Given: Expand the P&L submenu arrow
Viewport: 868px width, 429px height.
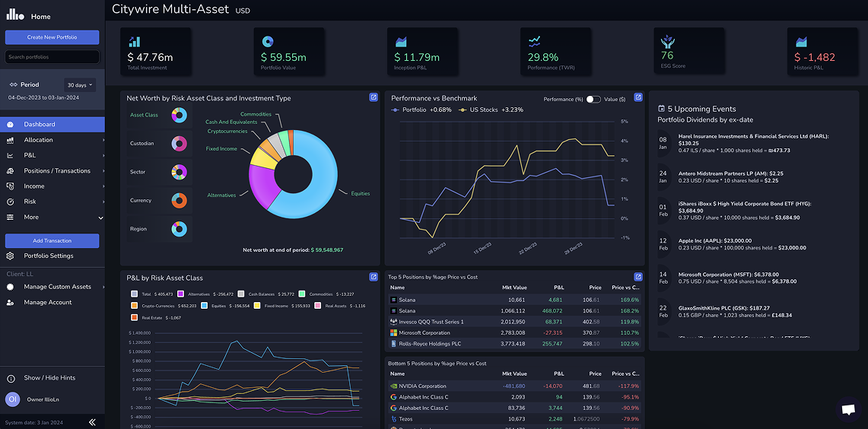Looking at the screenshot, I should click(x=103, y=156).
